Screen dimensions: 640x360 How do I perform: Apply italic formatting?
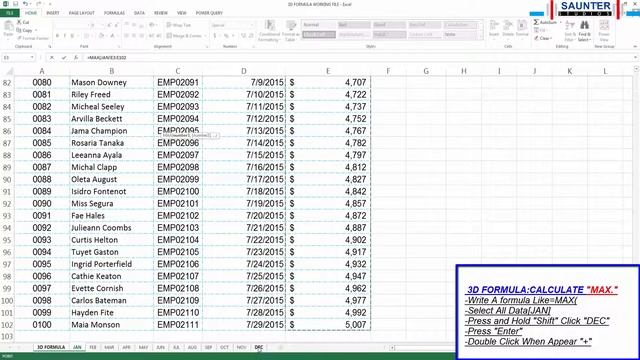tap(64, 36)
